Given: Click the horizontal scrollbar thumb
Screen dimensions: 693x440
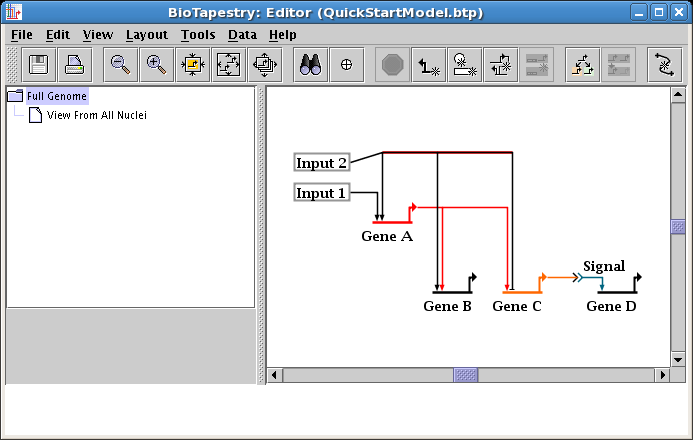Looking at the screenshot, I should [466, 375].
